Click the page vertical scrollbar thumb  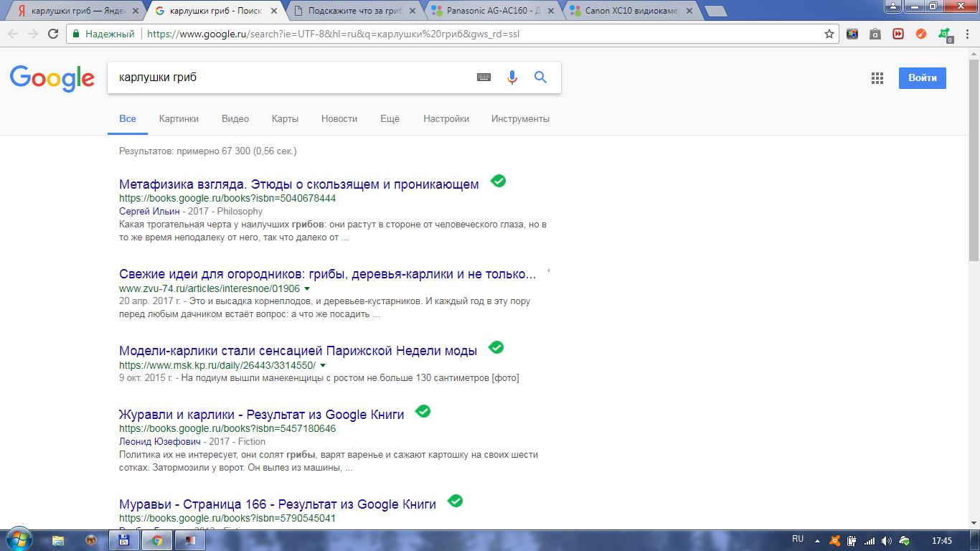pos(974,159)
